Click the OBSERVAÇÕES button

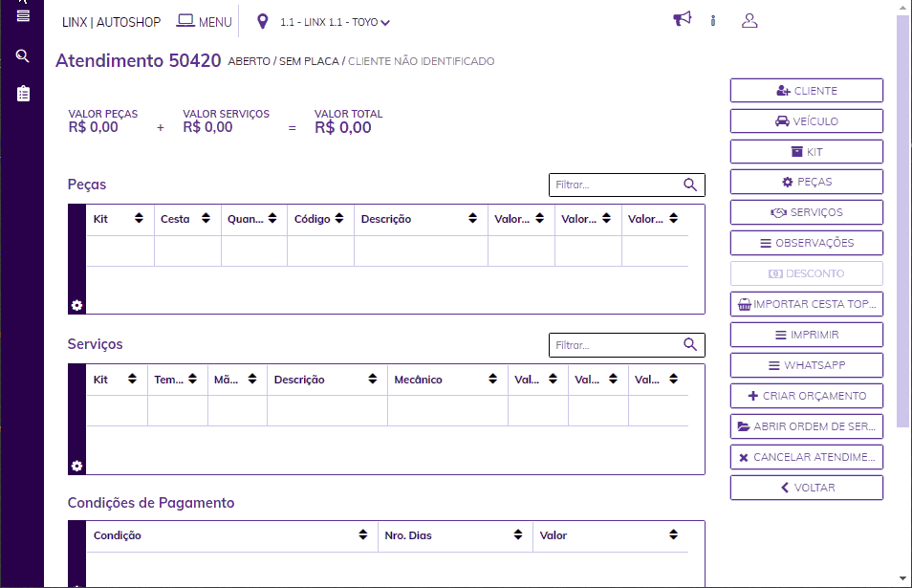pyautogui.click(x=807, y=243)
